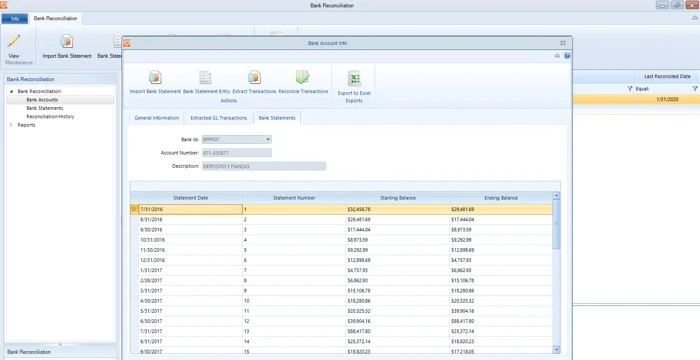Click the main window application icon

[x=4, y=5]
